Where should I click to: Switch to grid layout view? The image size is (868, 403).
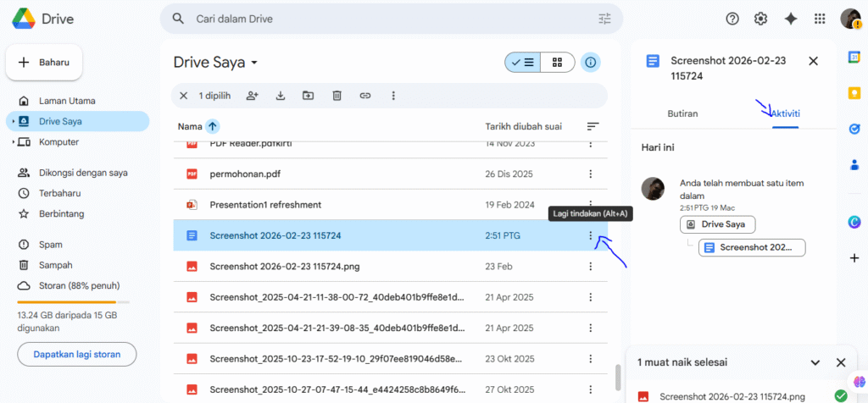click(x=558, y=62)
